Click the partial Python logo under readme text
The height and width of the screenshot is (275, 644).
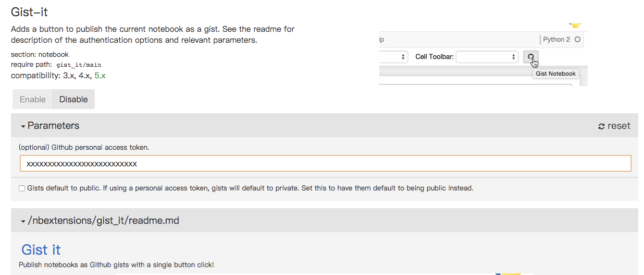click(x=509, y=273)
